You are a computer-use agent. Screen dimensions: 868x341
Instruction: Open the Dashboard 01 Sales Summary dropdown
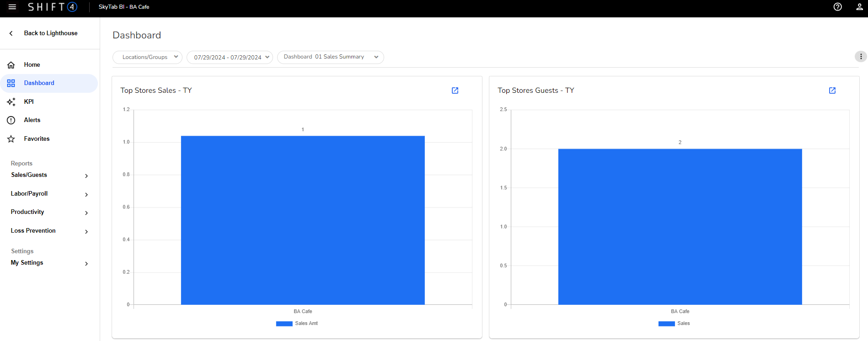[330, 57]
